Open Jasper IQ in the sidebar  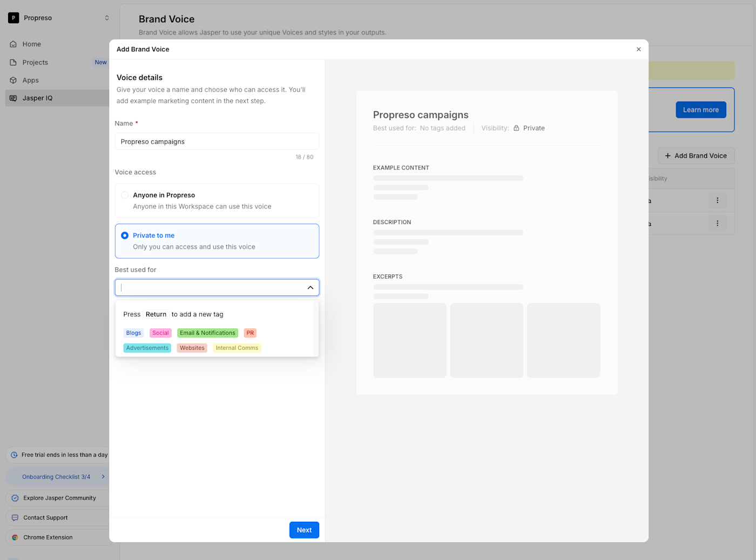[x=57, y=98]
